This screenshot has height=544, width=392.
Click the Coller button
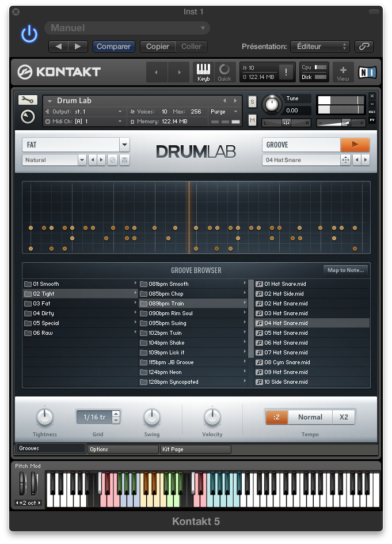tap(191, 46)
